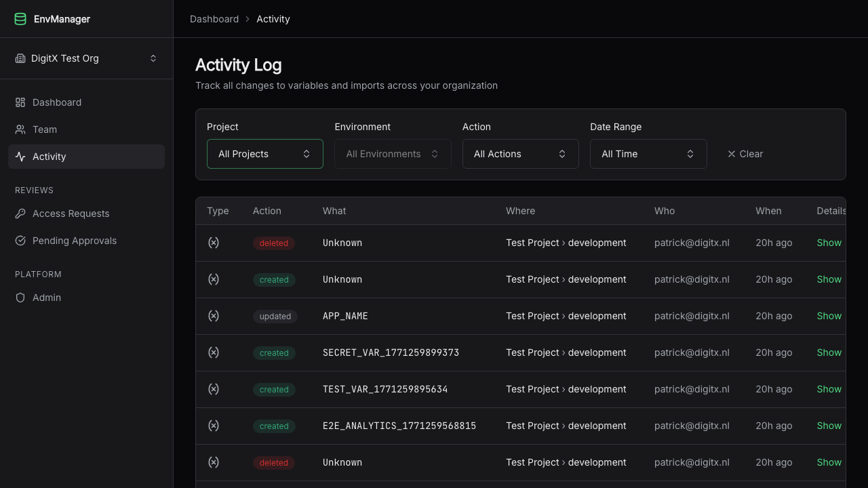
Task: Select the Dashboard sidebar icon
Action: tap(20, 102)
